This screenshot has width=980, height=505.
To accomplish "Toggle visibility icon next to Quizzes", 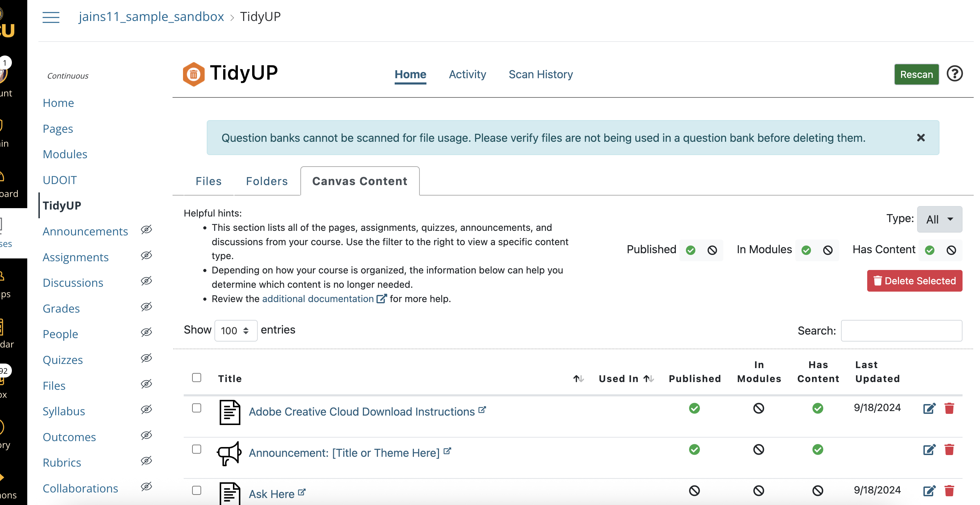I will pyautogui.click(x=146, y=358).
